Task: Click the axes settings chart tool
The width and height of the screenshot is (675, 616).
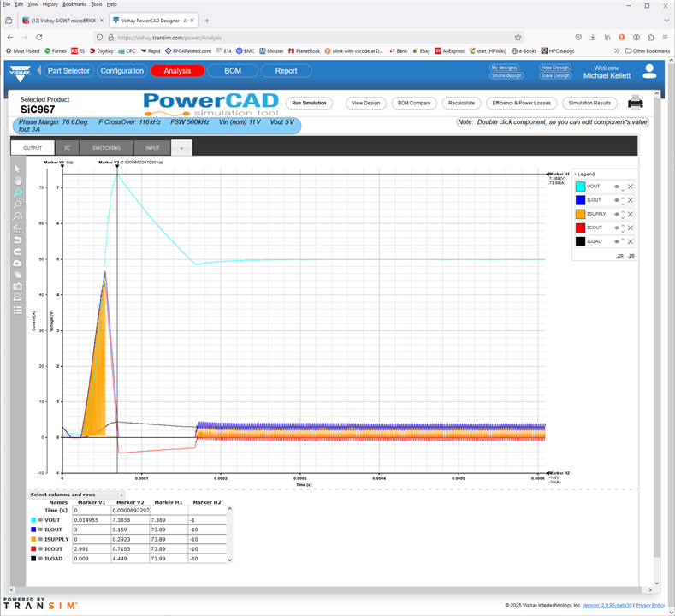Action: tap(17, 228)
